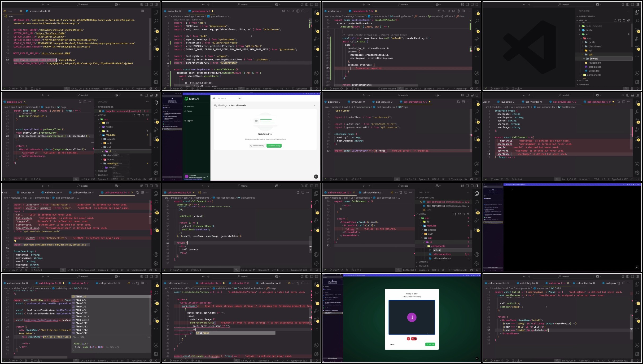
Task: Click Cancel in the Ready to join dialog
Action: (x=392, y=344)
